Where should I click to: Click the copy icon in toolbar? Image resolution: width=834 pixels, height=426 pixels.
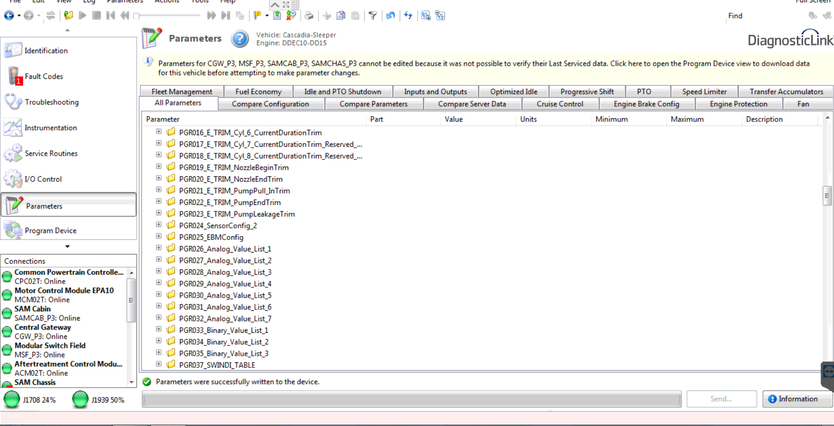pyautogui.click(x=340, y=16)
